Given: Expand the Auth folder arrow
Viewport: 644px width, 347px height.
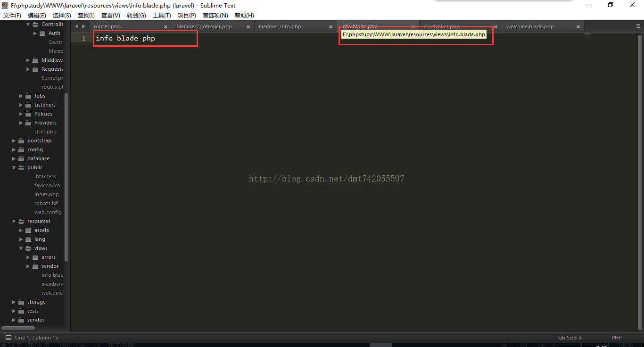Looking at the screenshot, I should point(35,33).
